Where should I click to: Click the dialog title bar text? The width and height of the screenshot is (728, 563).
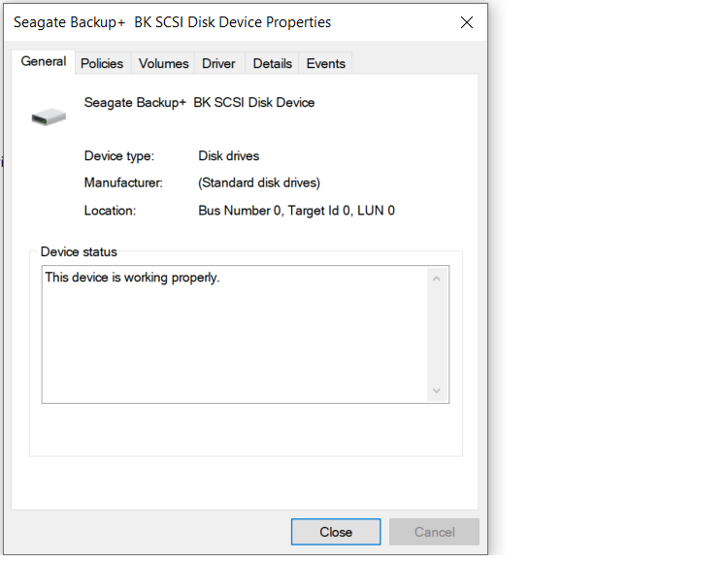point(172,22)
